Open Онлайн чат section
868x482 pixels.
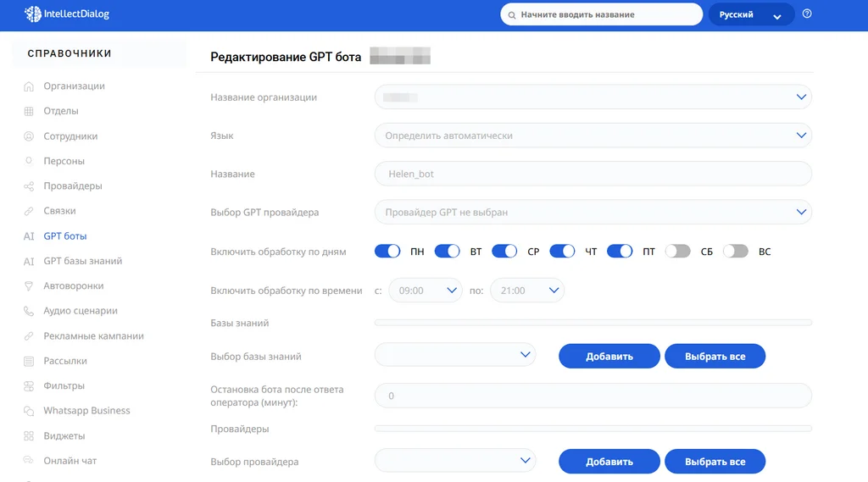coord(70,461)
